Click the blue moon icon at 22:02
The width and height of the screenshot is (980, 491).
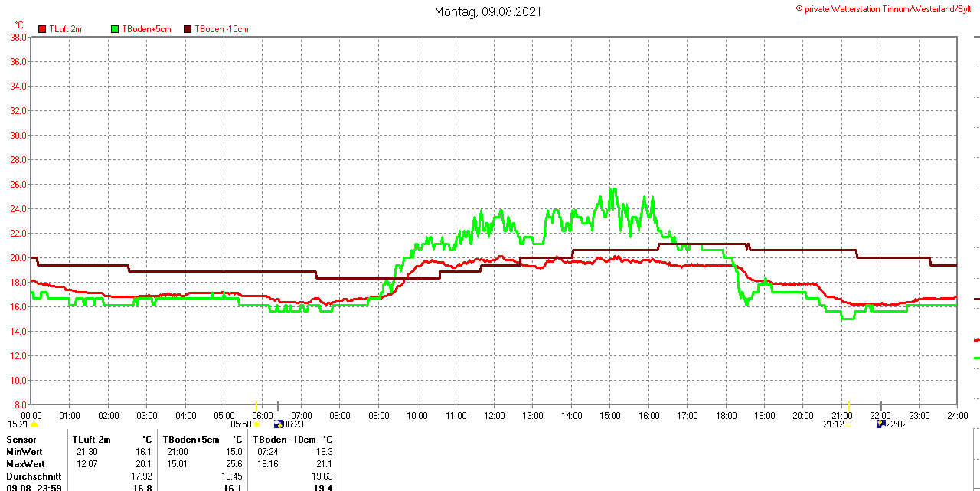881,424
